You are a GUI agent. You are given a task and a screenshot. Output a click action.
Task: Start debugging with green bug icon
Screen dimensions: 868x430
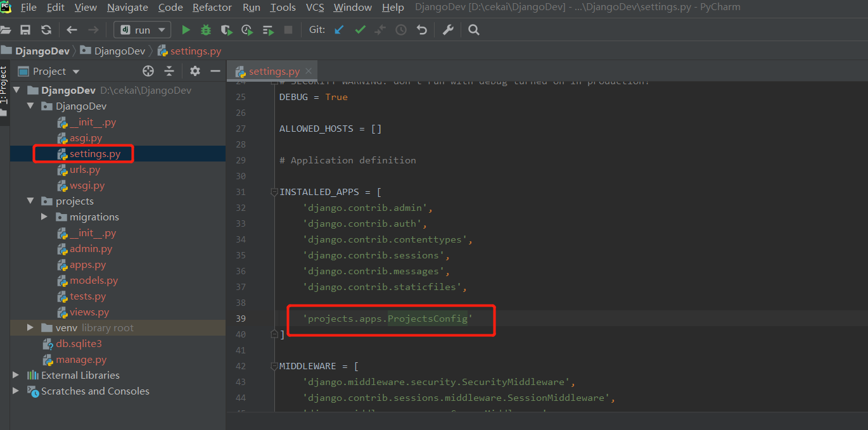coord(206,30)
